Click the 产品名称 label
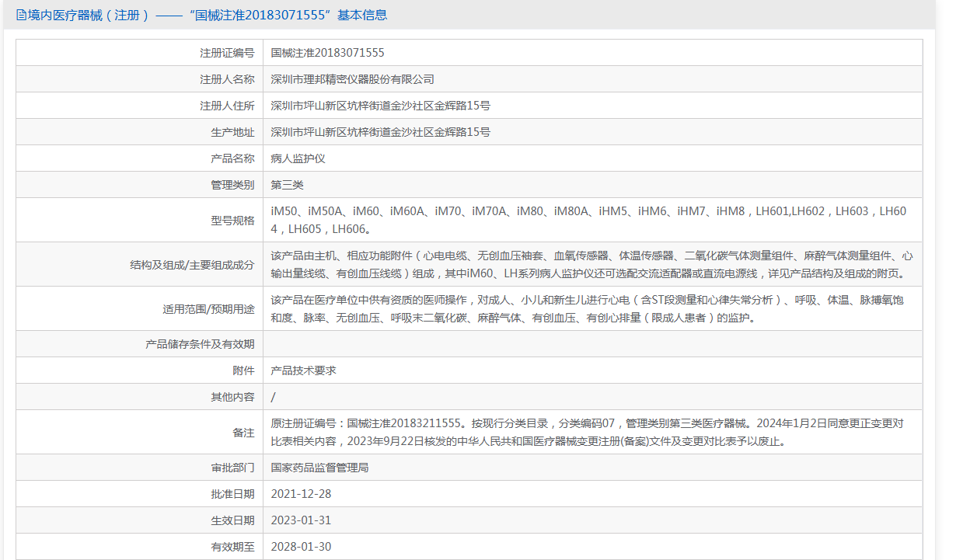 click(232, 158)
